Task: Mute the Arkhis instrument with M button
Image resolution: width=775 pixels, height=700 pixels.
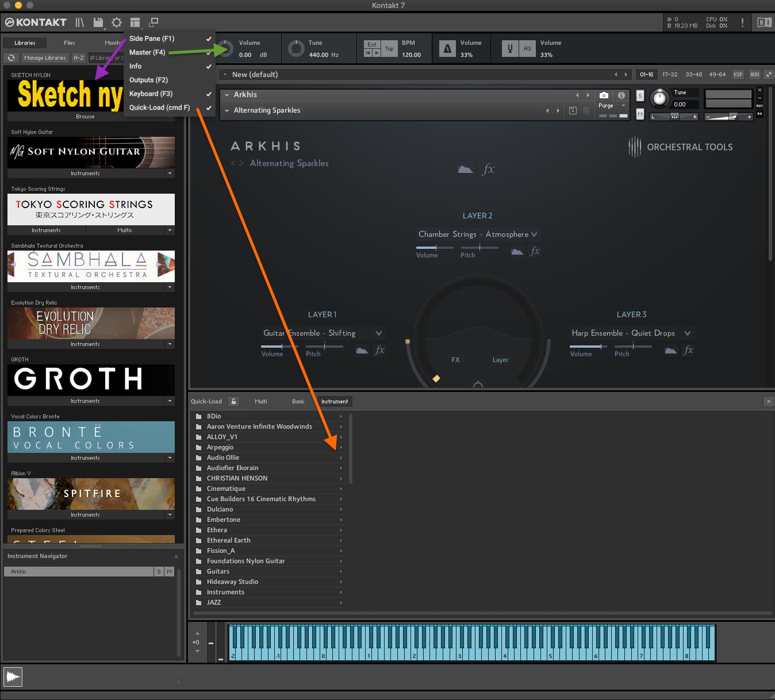Action: [640, 114]
